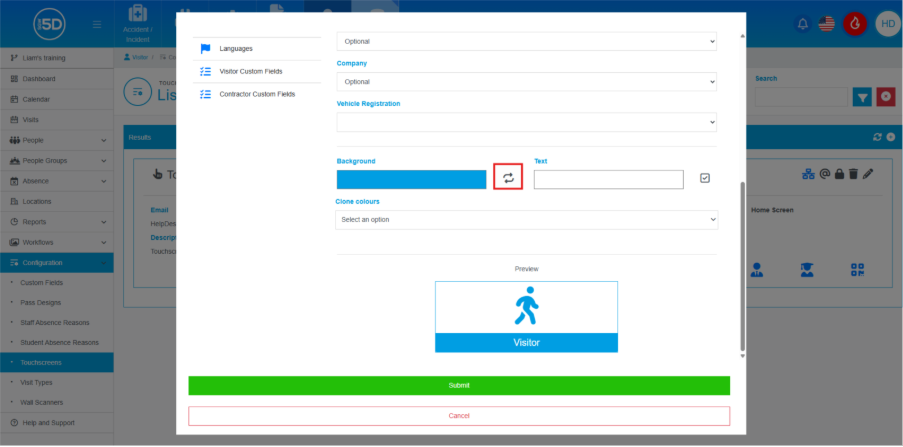Image resolution: width=903 pixels, height=447 pixels.
Task: Open the notifications bell
Action: pos(802,24)
